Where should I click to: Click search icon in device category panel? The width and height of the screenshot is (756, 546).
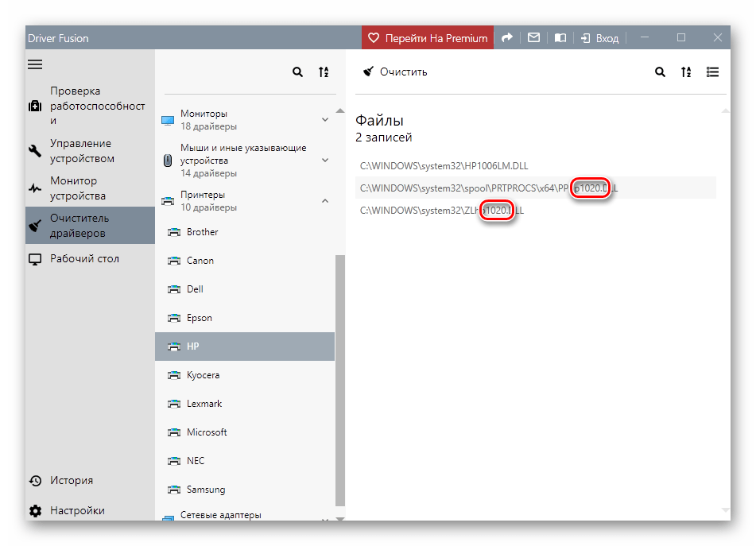pyautogui.click(x=297, y=72)
